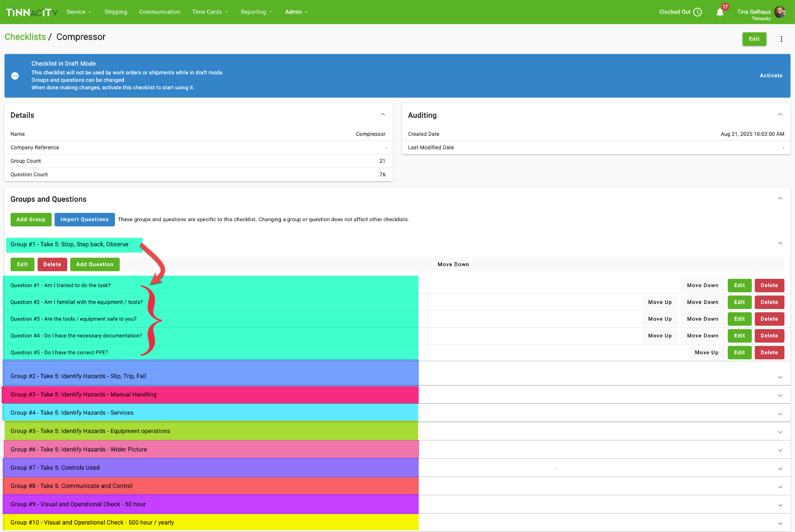
Task: Click the Tinnacity logo
Action: pyautogui.click(x=32, y=12)
